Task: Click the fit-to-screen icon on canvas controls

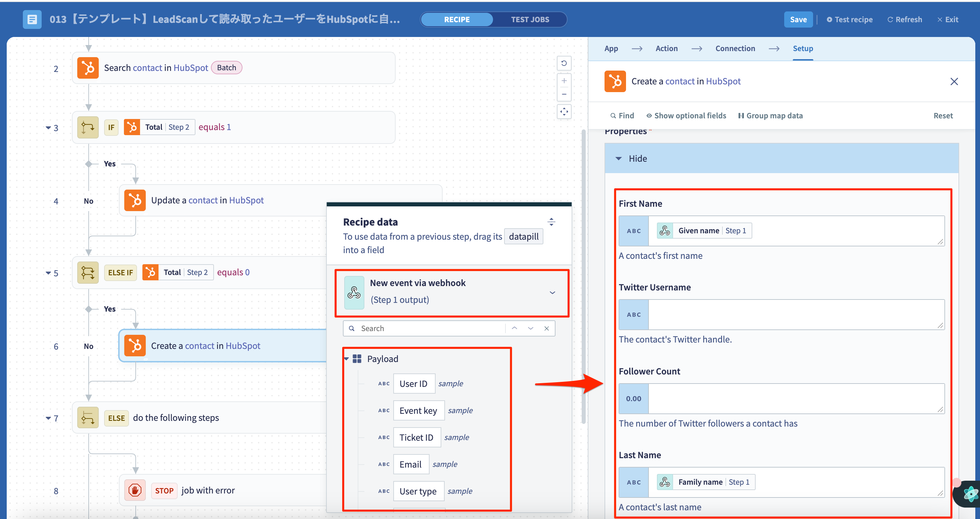Action: click(x=564, y=112)
